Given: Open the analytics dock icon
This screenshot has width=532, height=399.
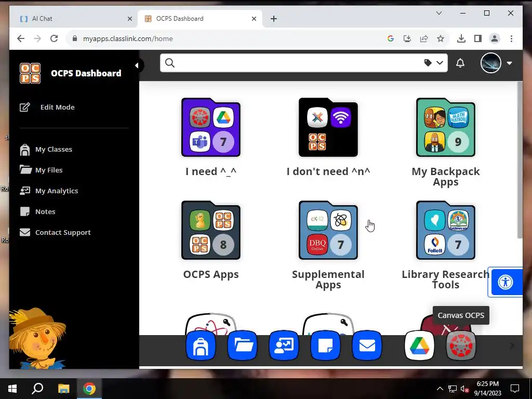Looking at the screenshot, I should [284, 345].
